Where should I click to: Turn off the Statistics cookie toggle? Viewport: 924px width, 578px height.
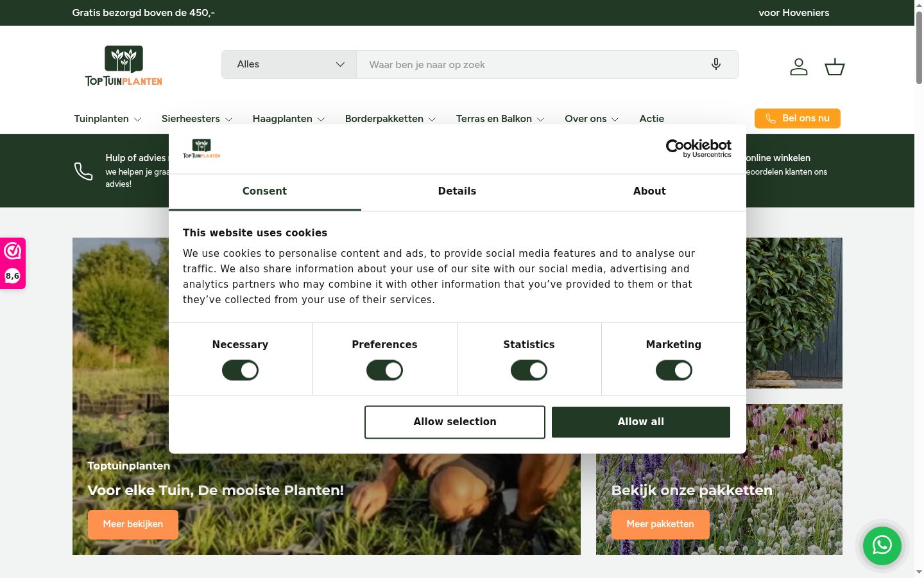click(x=529, y=370)
